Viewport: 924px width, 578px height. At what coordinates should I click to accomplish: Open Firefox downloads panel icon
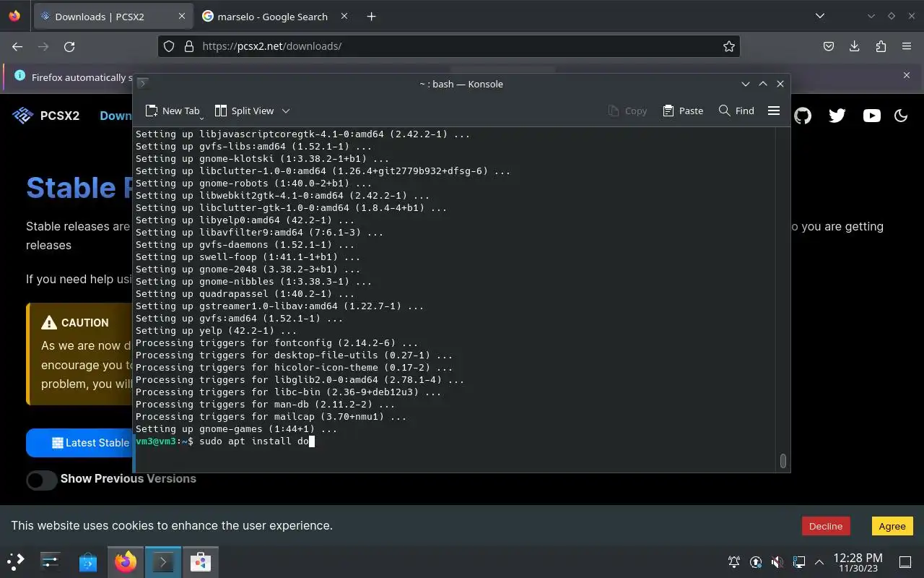pos(855,46)
